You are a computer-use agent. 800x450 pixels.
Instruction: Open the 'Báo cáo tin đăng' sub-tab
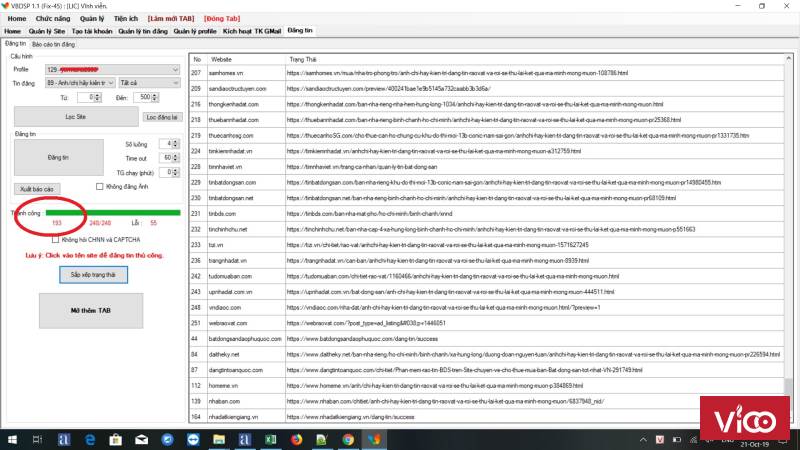click(x=53, y=44)
